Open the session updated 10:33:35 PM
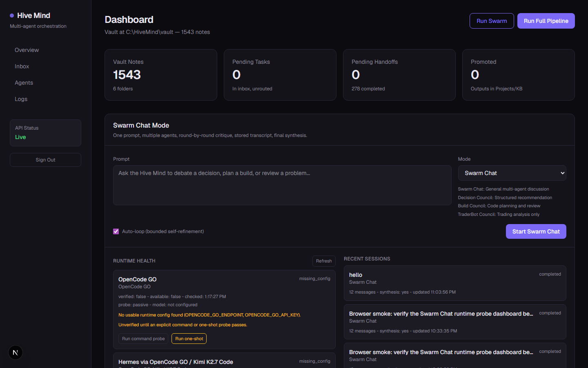 tap(455, 322)
